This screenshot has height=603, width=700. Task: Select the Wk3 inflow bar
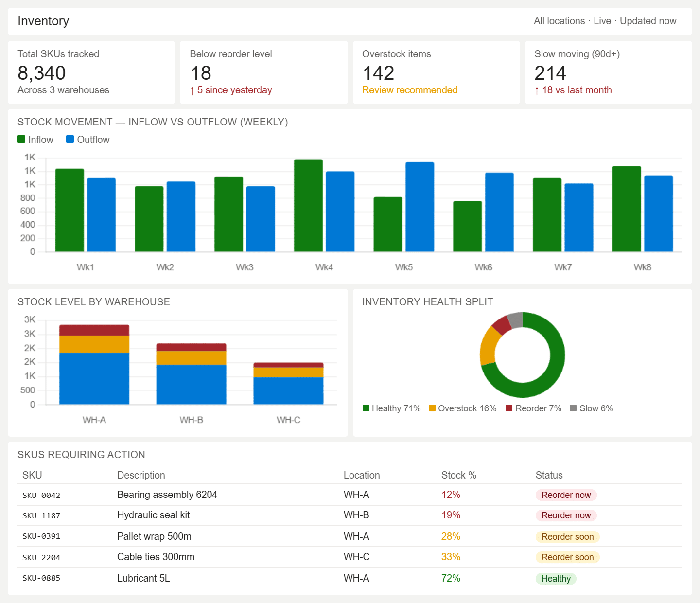(x=228, y=214)
